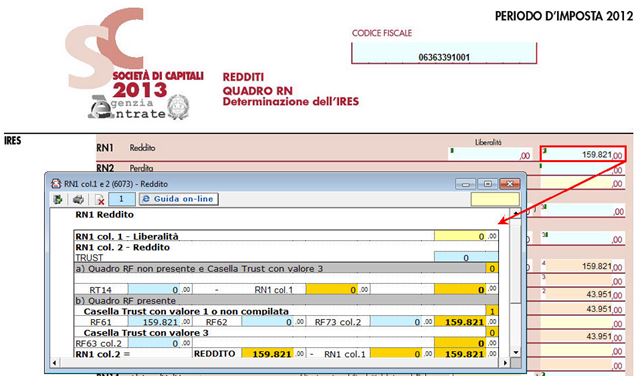Click the horizontal scrollbar right arrow
Image resolution: width=644 pixels, height=385 pixels.
coord(505,363)
